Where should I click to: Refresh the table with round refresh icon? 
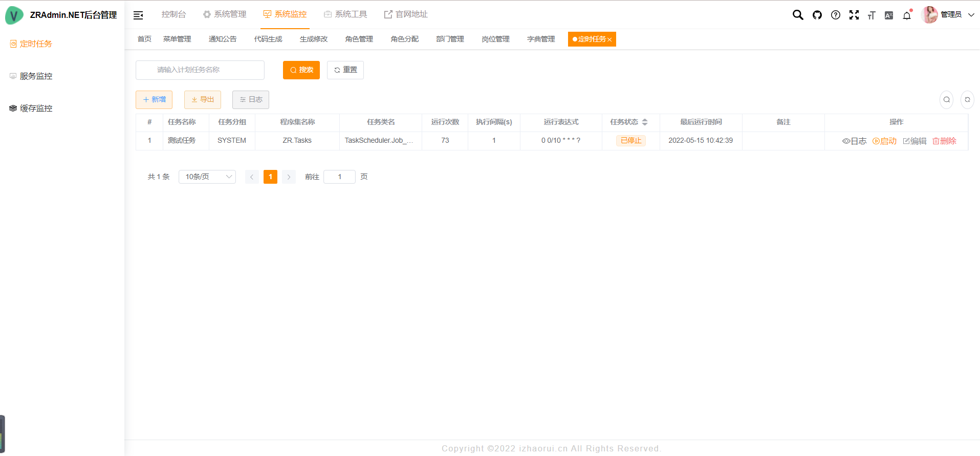[967, 100]
